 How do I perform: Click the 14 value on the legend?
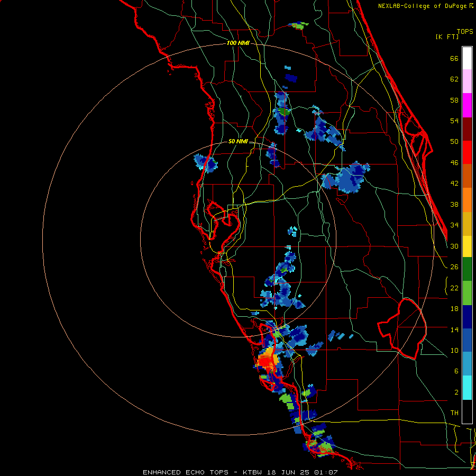(454, 329)
